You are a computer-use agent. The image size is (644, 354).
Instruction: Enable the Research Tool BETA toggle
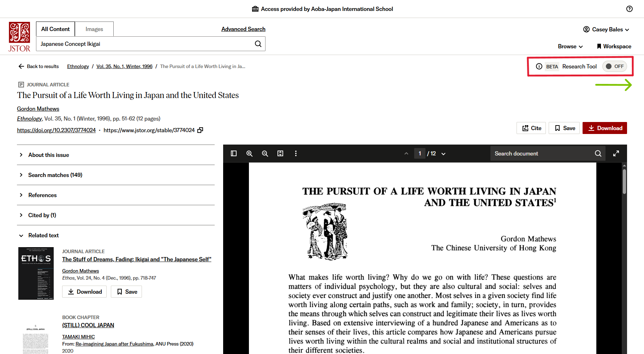click(614, 66)
